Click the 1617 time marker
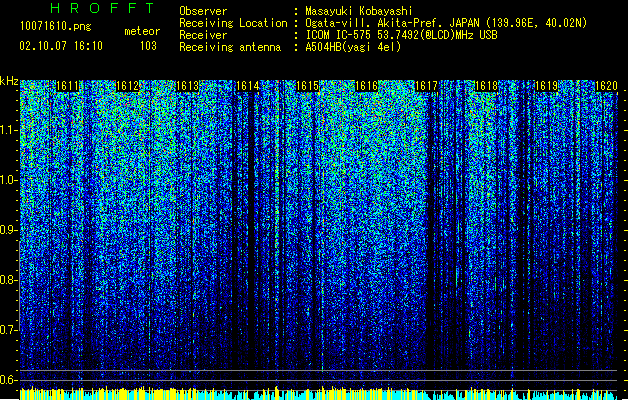Viewport: 629px width, 400px height. click(426, 86)
